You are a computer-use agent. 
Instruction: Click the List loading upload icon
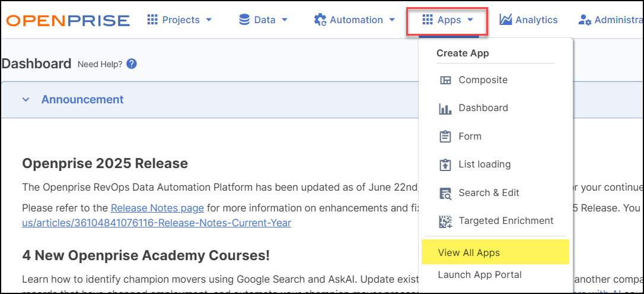pos(445,165)
